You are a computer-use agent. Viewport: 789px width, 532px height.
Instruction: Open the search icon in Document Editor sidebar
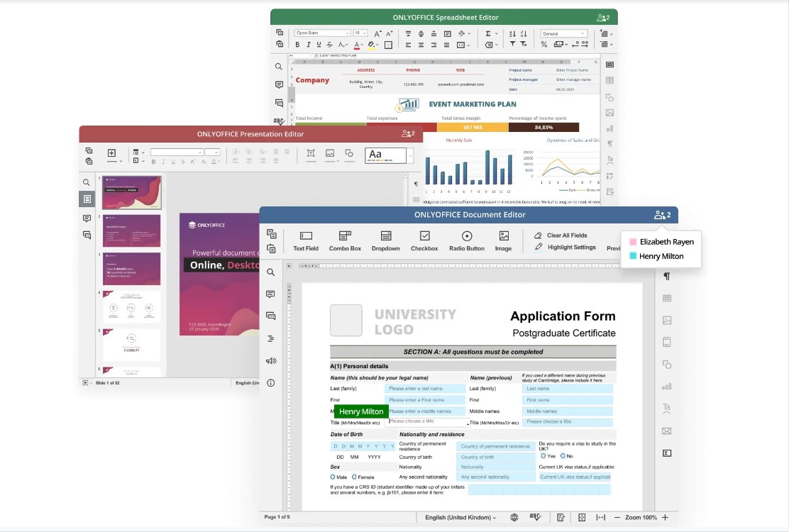[271, 272]
